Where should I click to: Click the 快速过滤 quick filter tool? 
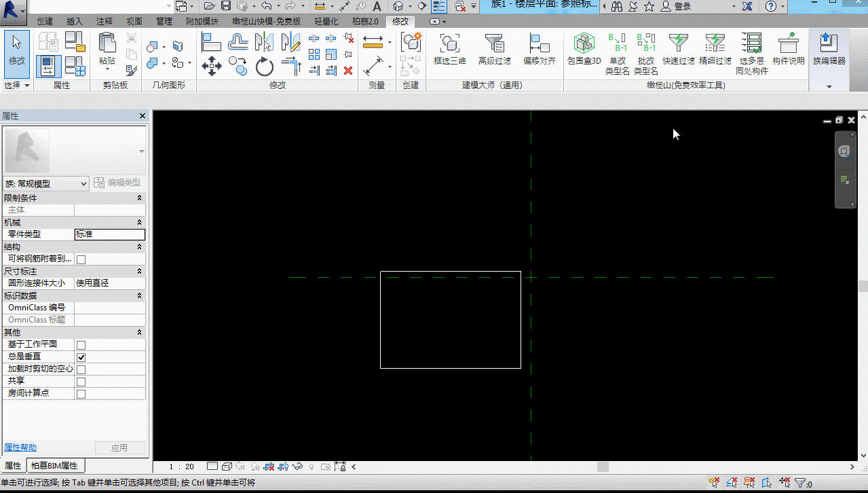point(679,49)
